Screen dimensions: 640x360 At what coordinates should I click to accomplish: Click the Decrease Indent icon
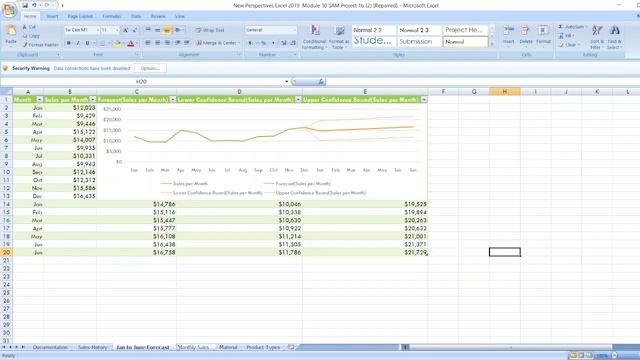(x=178, y=43)
